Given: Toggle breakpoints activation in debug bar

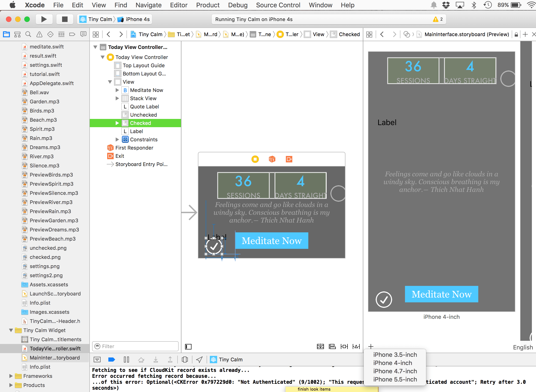Looking at the screenshot, I should coord(111,360).
